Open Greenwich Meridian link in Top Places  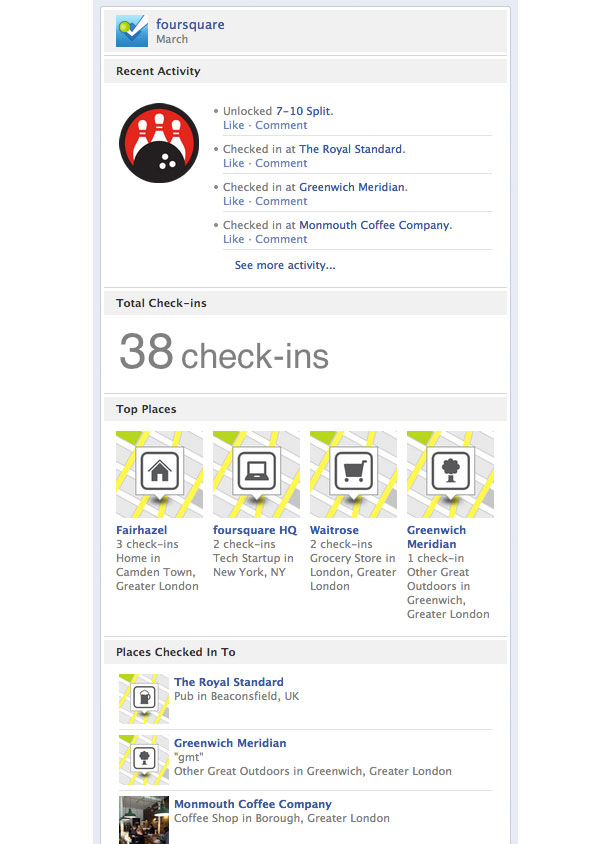436,537
